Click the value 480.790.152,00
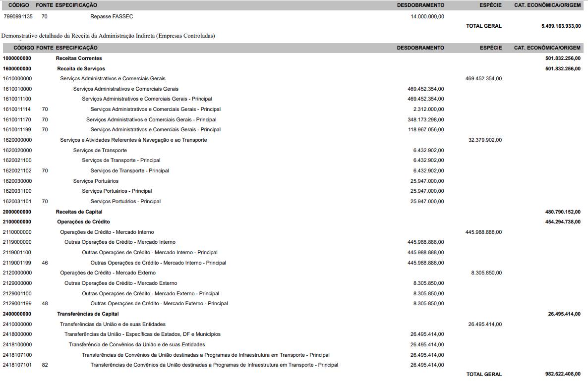Image resolution: width=588 pixels, height=382 pixels. (x=563, y=212)
